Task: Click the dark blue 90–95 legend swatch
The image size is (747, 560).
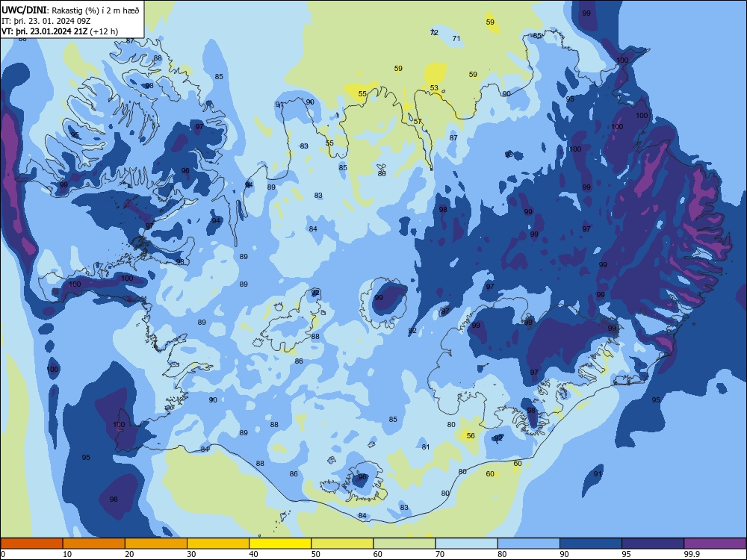Action: pyautogui.click(x=591, y=544)
